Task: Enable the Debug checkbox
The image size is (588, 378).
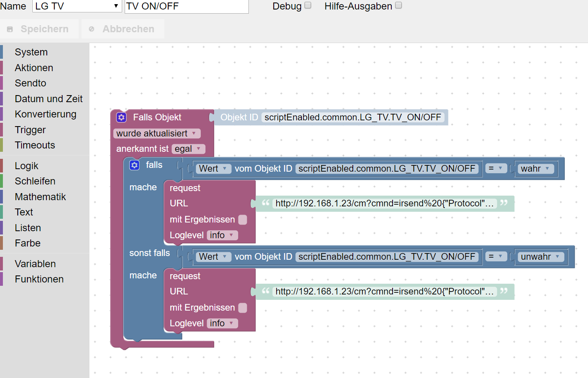Action: [308, 5]
